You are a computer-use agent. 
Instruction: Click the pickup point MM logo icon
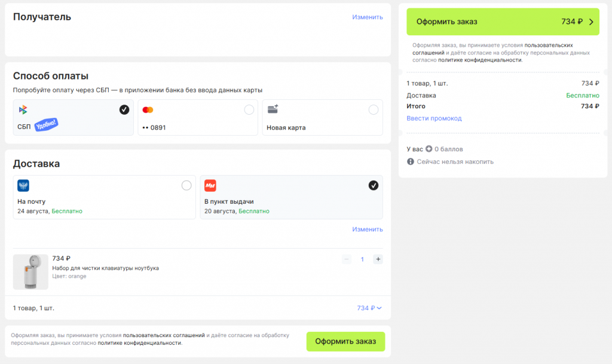210,186
